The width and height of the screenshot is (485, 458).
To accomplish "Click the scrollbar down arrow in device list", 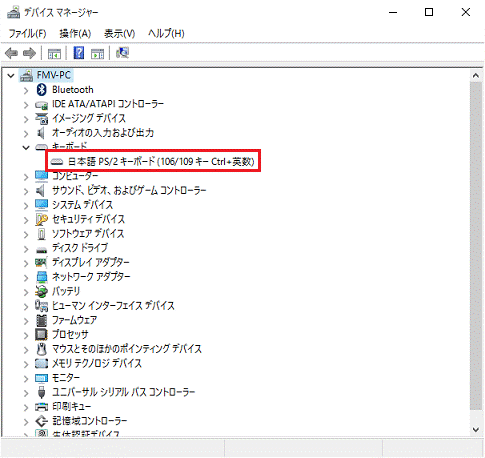I will click(476, 430).
